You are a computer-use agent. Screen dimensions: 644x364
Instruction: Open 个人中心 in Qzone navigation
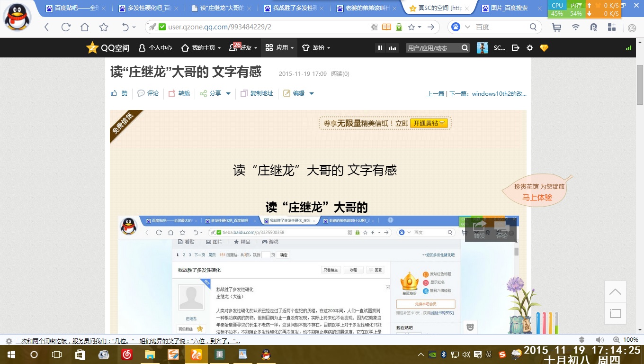155,48
